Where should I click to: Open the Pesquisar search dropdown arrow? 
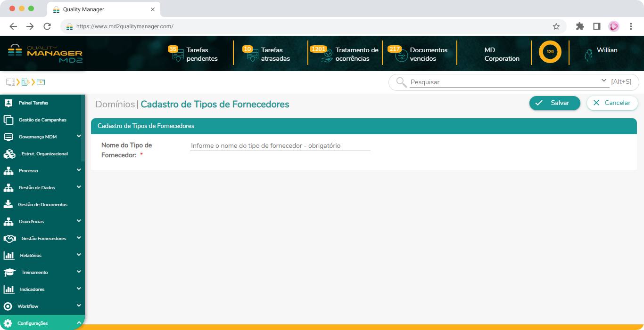[604, 81]
